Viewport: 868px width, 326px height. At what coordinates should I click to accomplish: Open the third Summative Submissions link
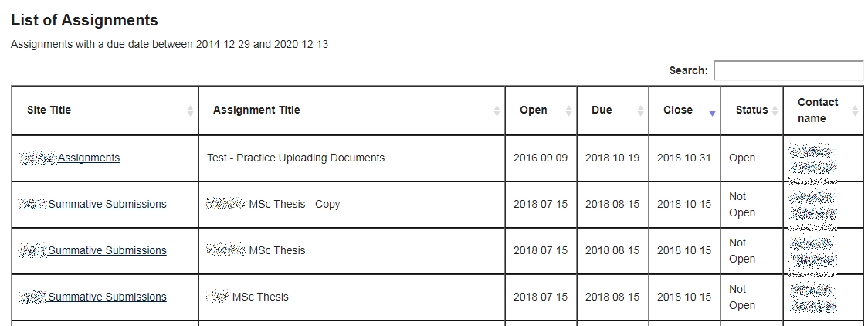click(107, 297)
